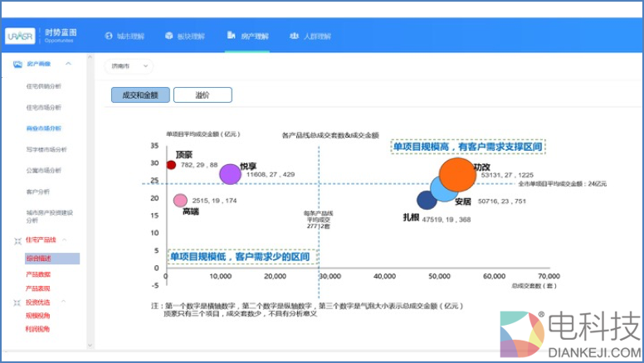Open the 济南市 city dropdown
Screen dimensions: 644x363
pyautogui.click(x=129, y=65)
